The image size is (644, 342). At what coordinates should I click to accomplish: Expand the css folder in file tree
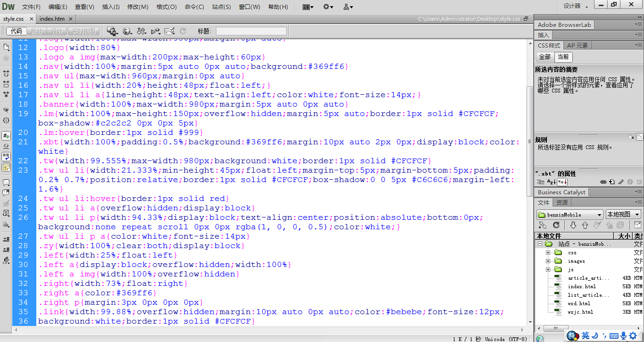[548, 253]
